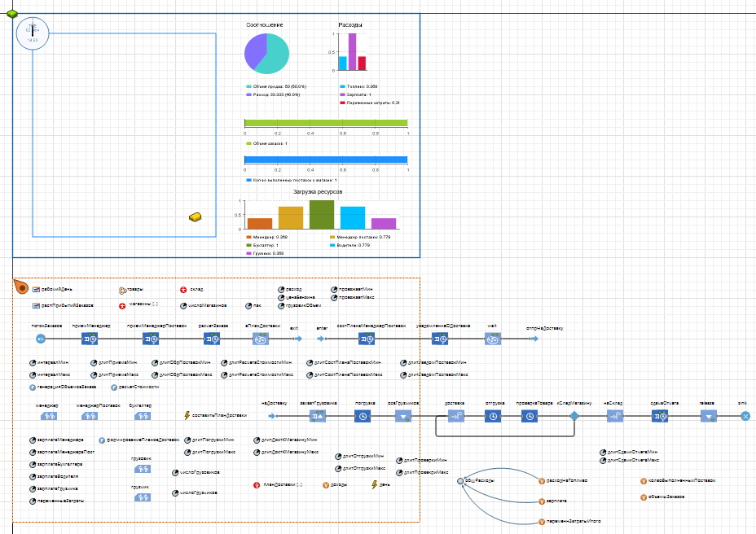Click the приемМенеджер service block
This screenshot has width=756, height=534.
pos(90,339)
